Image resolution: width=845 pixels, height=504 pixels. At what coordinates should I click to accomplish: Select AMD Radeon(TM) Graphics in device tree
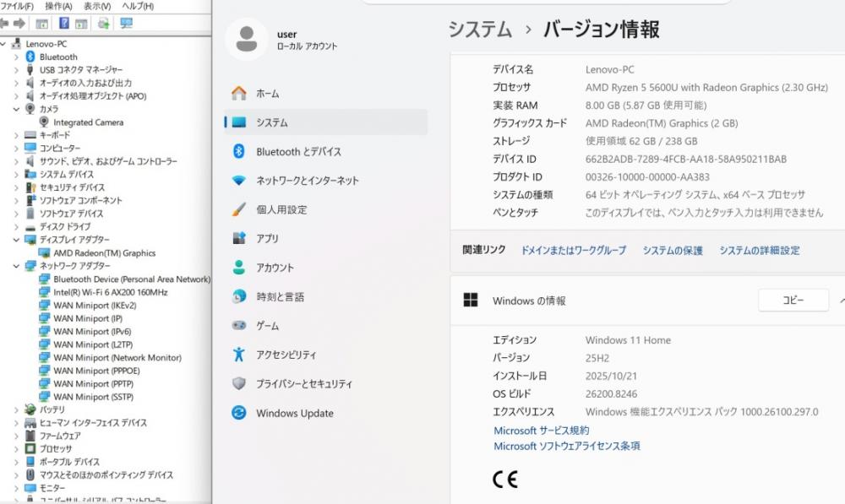click(105, 253)
